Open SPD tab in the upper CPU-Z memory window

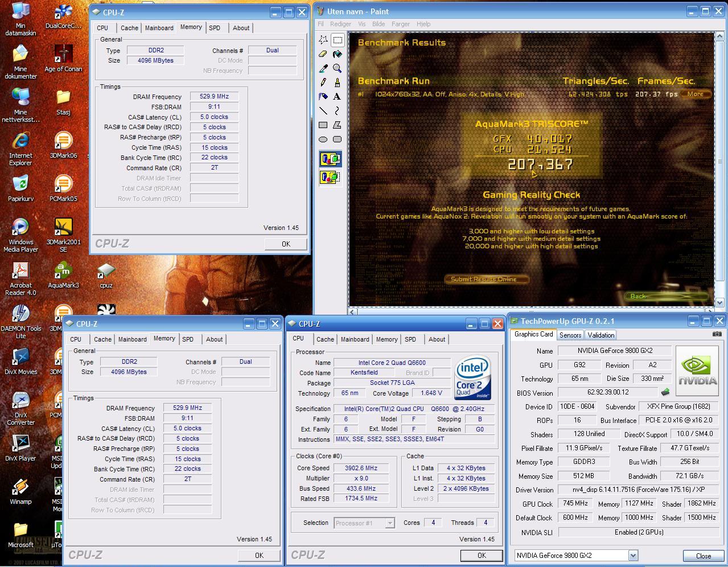tap(215, 28)
